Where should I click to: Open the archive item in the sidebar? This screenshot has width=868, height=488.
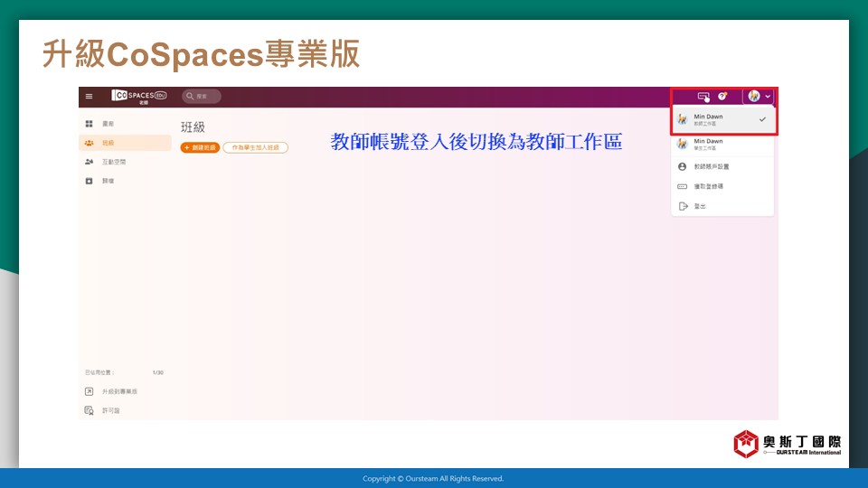(125, 181)
